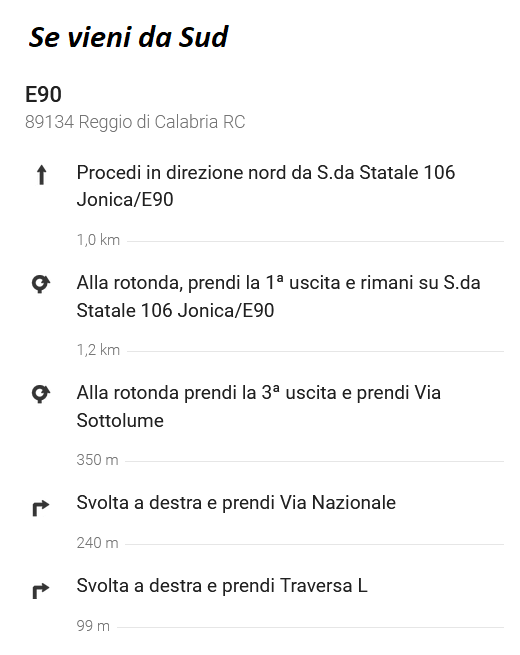This screenshot has width=520, height=655.
Task: Select 'Svolta a destra e prendi Via Nazionale'
Action: click(236, 503)
